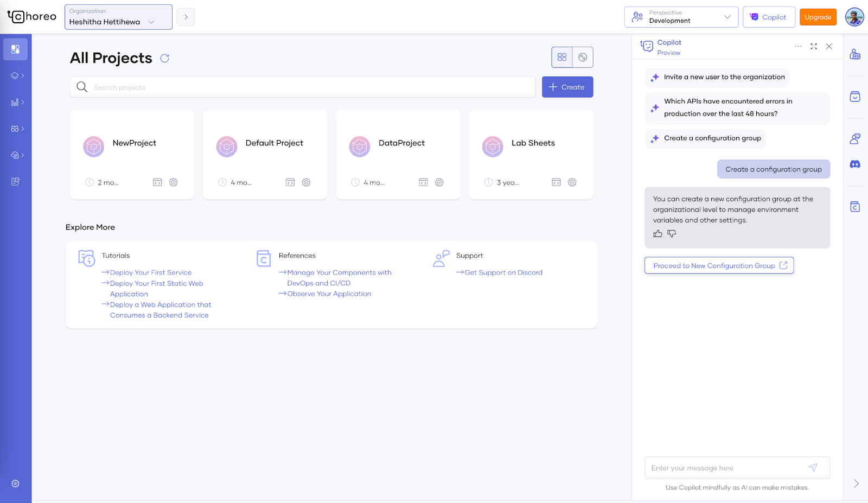The width and height of the screenshot is (868, 503).
Task: Click the search projects input field
Action: pyautogui.click(x=304, y=87)
